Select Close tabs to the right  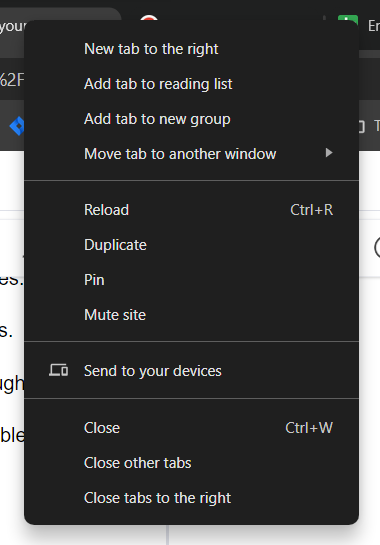191,498
